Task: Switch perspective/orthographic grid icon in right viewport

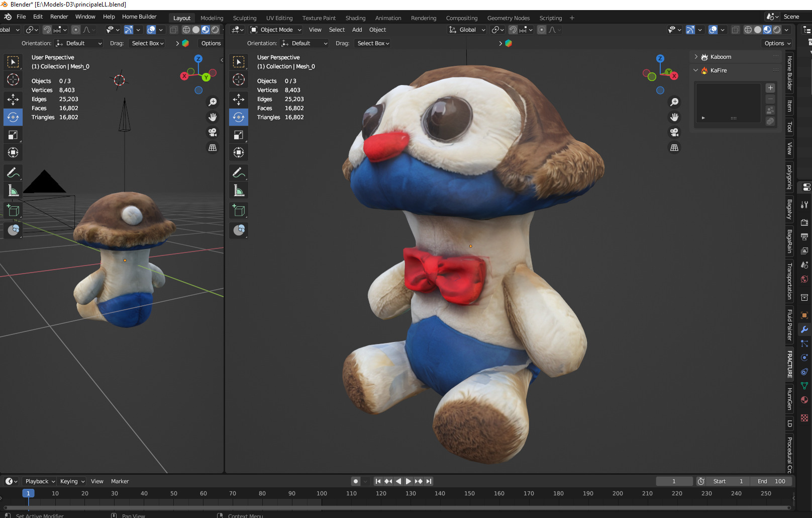Action: [x=674, y=148]
